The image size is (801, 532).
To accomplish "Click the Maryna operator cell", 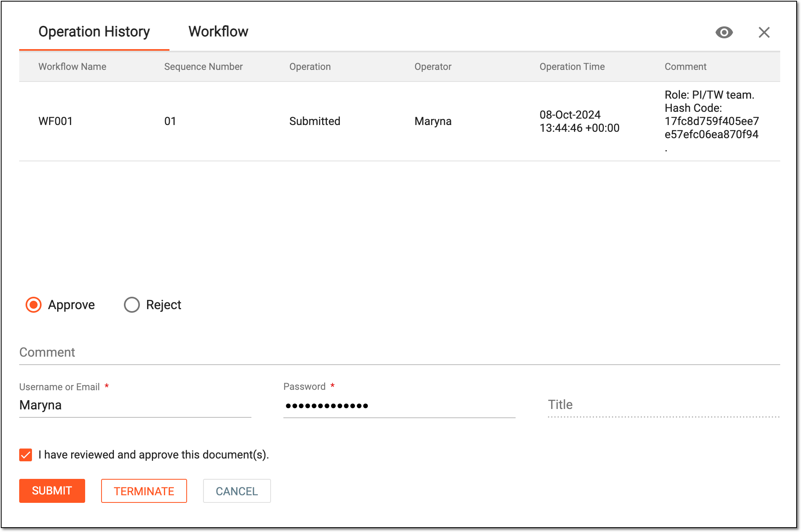I will (433, 121).
